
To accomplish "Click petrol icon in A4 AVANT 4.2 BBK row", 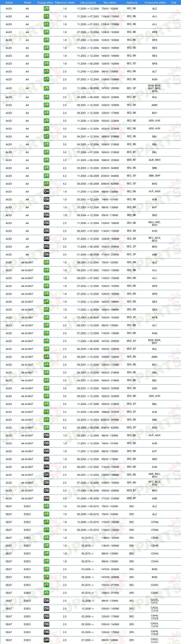I will tap(47, 420).
